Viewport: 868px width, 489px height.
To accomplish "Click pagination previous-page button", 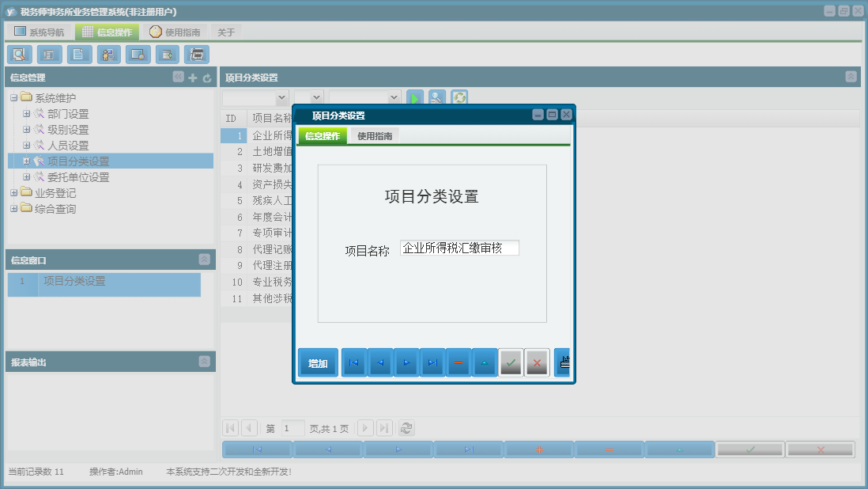I will 249,428.
